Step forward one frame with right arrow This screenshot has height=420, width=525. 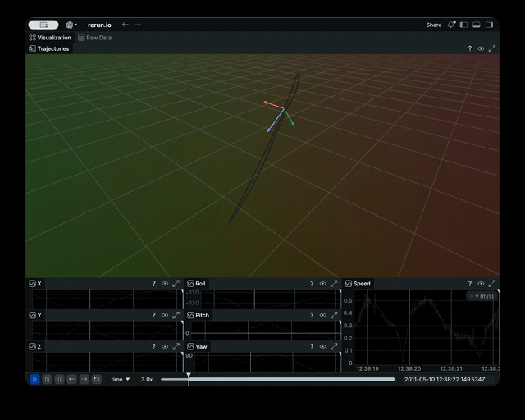[x=84, y=379]
